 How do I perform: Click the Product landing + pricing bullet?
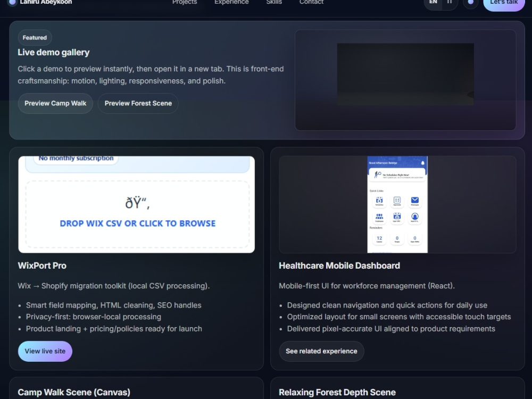click(114, 329)
